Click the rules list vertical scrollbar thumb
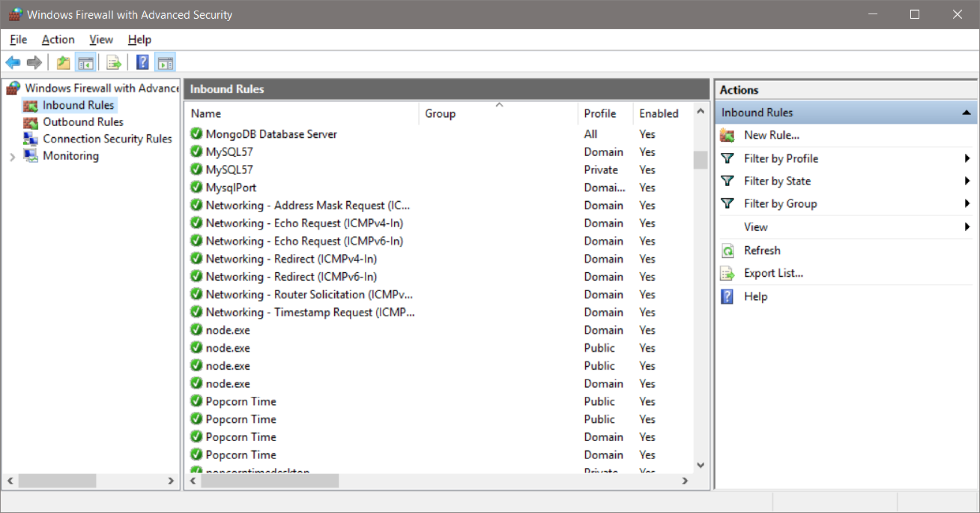This screenshot has width=980, height=513. coord(701,160)
